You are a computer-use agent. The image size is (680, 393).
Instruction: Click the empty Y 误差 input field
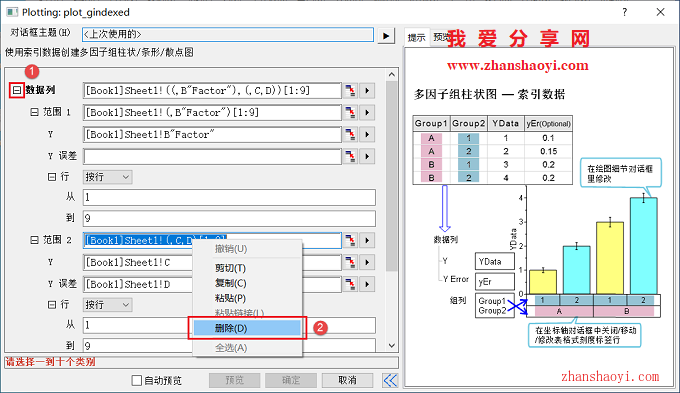pyautogui.click(x=212, y=156)
